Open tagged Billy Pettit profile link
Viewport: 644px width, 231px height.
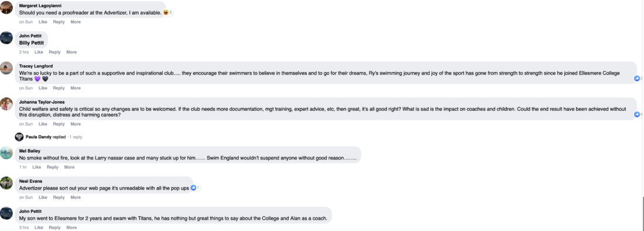[32, 43]
